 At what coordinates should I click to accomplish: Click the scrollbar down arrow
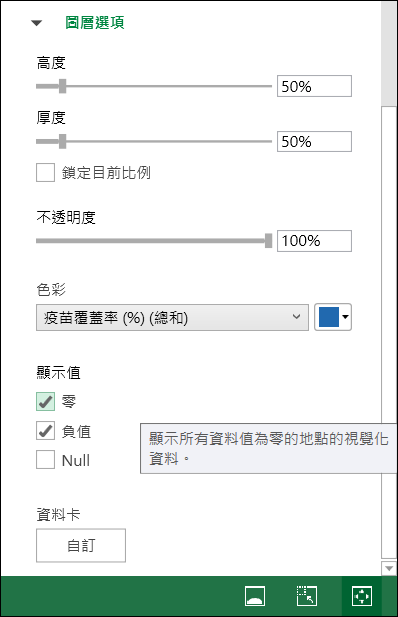[389, 568]
